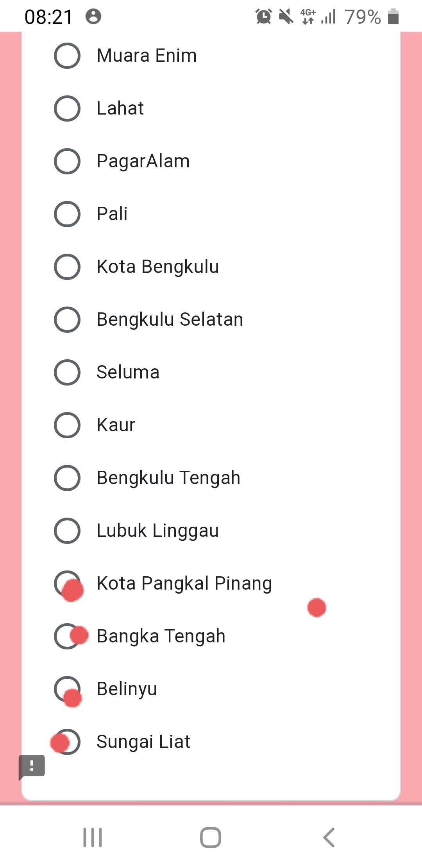Tap the account profile status icon
This screenshot has width=422, height=868.
pos(93,17)
